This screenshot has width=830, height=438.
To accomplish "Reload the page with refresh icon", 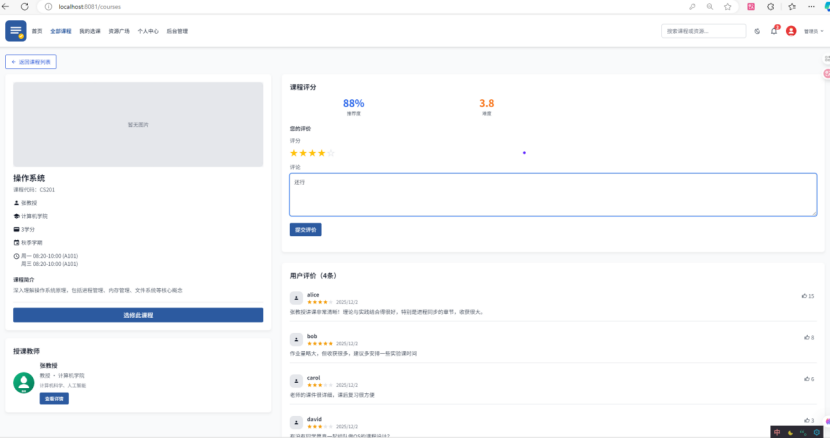I will 24,6.
